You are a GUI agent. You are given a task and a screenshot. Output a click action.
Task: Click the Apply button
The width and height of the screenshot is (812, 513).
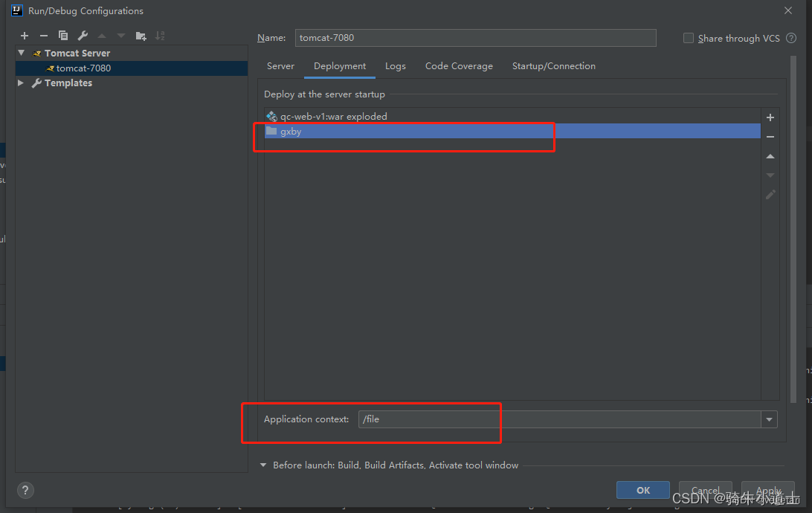[x=768, y=490]
